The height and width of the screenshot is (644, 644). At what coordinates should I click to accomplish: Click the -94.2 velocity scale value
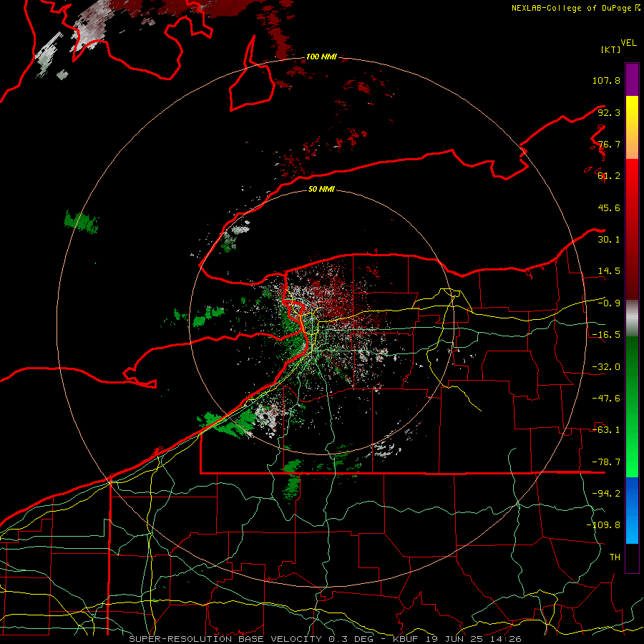coord(606,494)
